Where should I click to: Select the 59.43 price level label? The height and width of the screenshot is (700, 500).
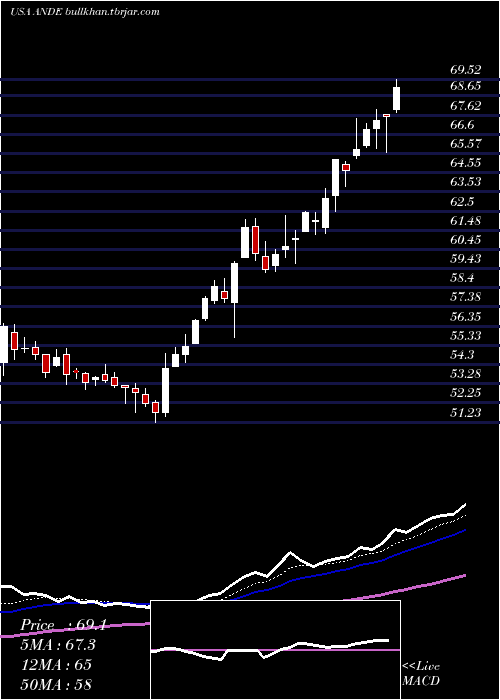[x=466, y=259]
